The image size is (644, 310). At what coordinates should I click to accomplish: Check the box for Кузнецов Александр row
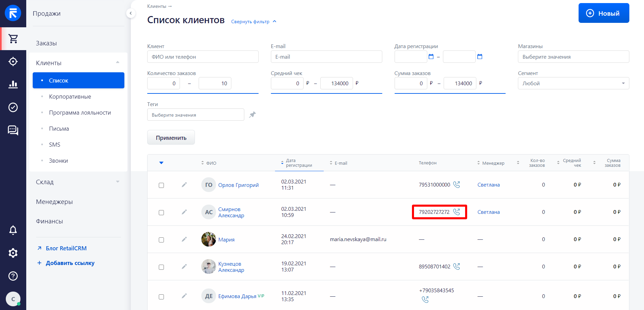pyautogui.click(x=162, y=267)
